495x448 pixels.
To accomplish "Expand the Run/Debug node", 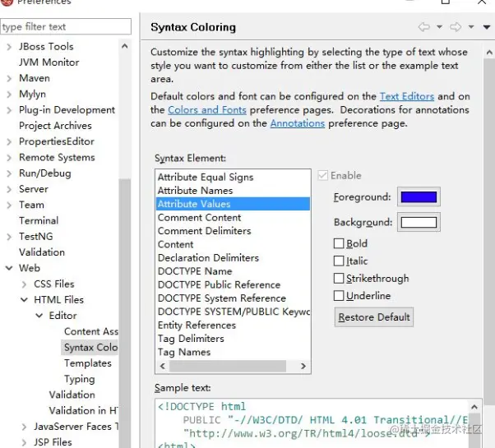I will coord(9,173).
